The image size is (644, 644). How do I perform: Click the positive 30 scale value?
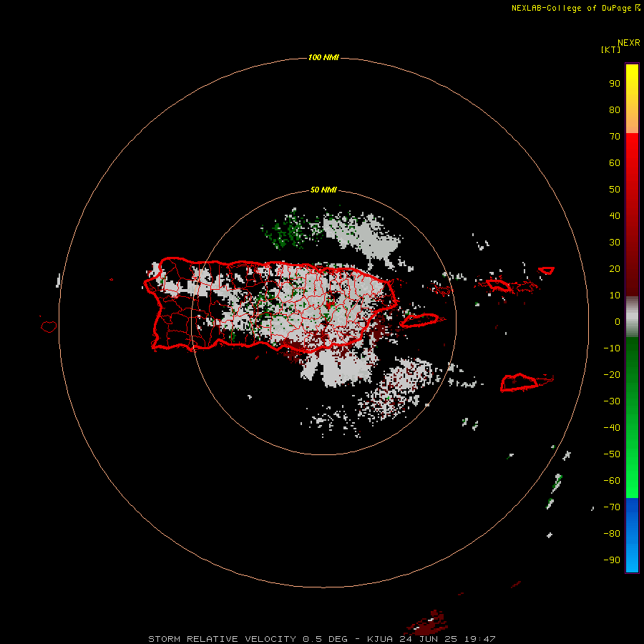click(x=615, y=243)
